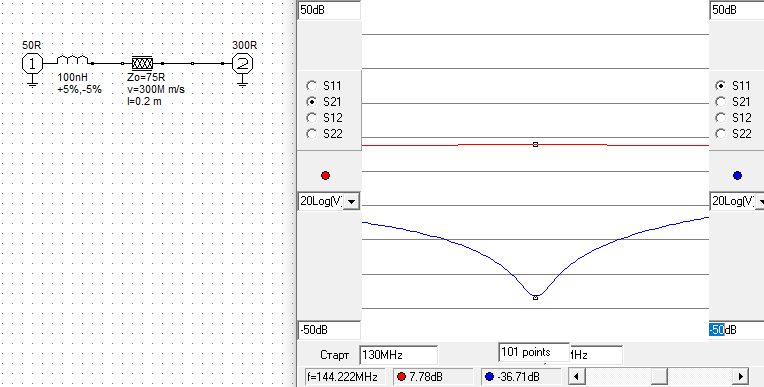Select the 100nH inductor component
Image resolution: width=764 pixels, height=387 pixels.
coord(73,60)
